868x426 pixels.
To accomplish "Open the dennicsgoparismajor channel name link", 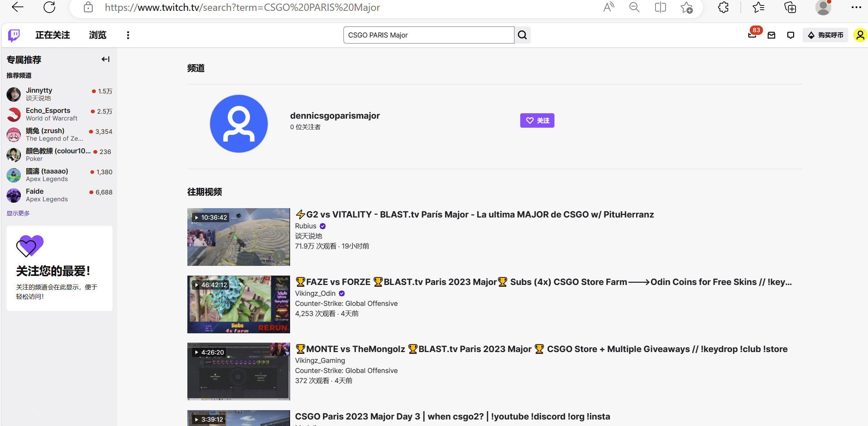I will click(x=335, y=115).
